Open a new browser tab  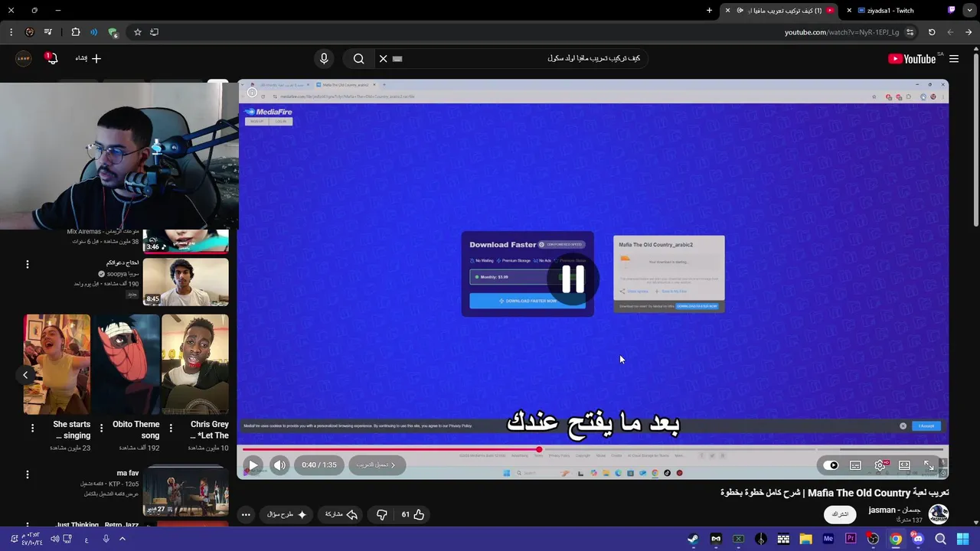coord(709,11)
